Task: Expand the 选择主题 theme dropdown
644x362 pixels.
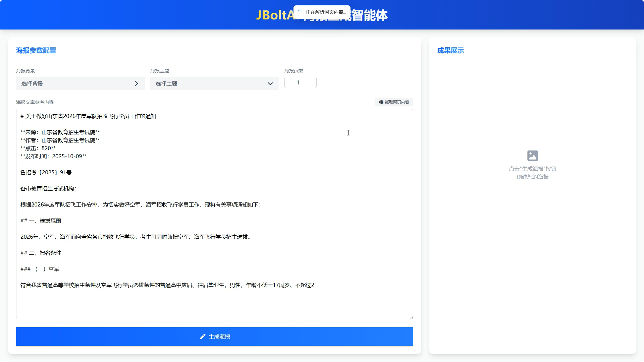Action: pyautogui.click(x=215, y=83)
